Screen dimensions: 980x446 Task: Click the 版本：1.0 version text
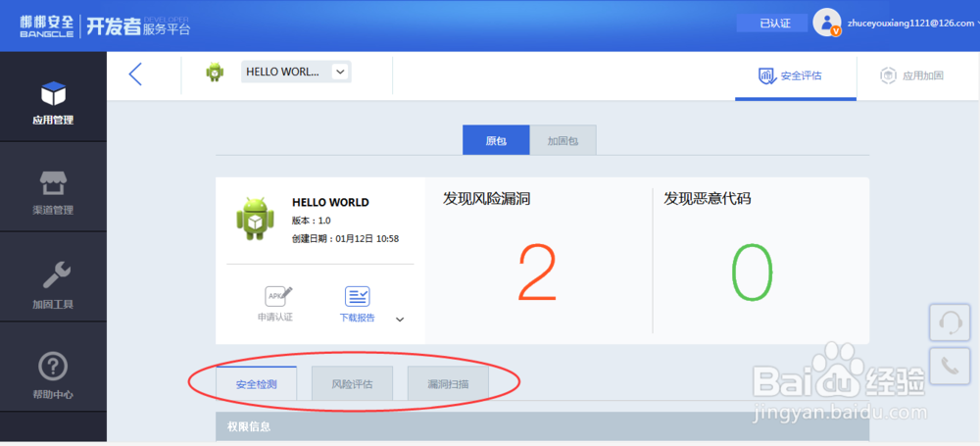coord(312,221)
